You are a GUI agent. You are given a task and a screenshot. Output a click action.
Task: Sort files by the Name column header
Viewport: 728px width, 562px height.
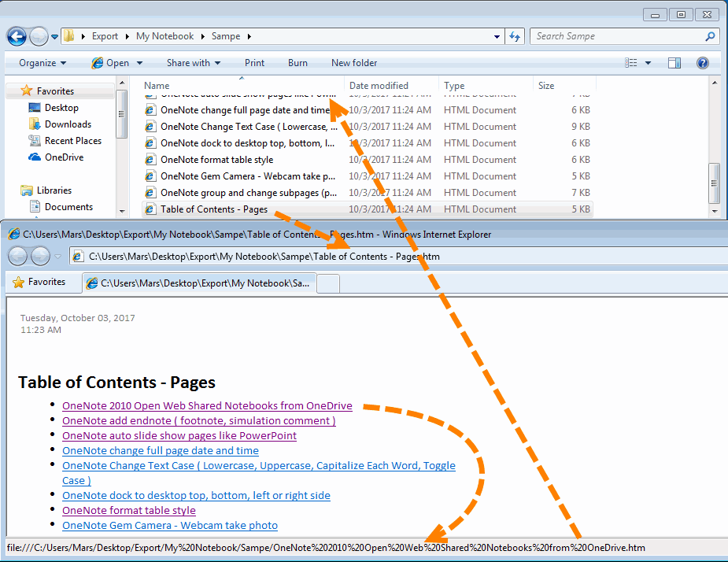coord(157,86)
